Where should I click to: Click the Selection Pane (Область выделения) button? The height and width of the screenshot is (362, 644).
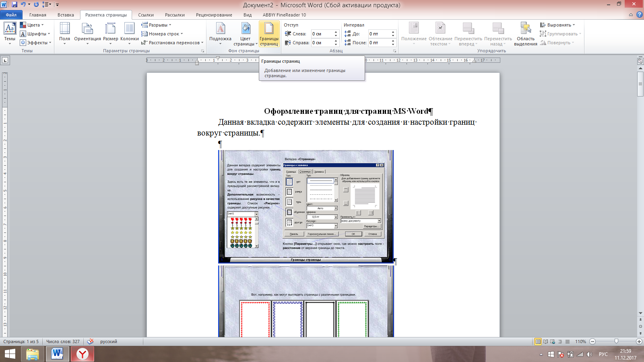[x=525, y=34]
